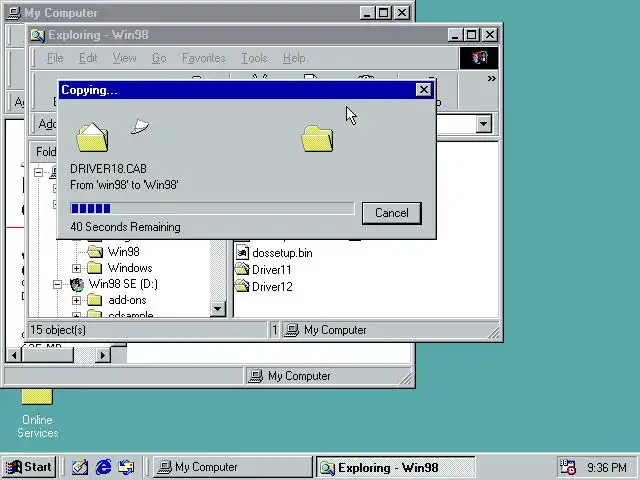
Task: Open the Edit menu
Action: point(88,58)
